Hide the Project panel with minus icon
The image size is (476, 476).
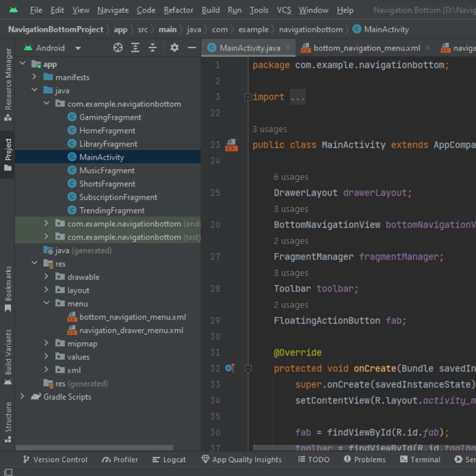point(192,48)
